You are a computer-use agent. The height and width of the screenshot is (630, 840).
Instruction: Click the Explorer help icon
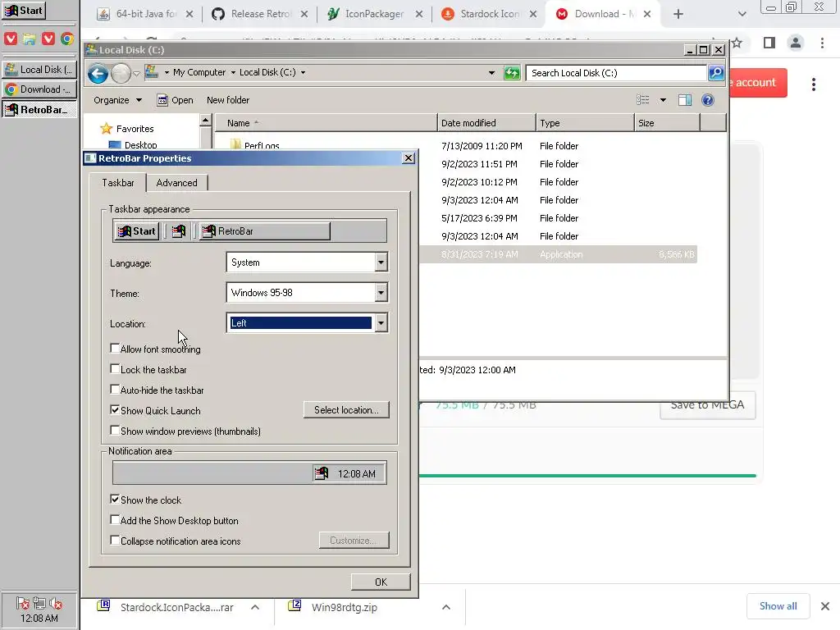pos(708,100)
